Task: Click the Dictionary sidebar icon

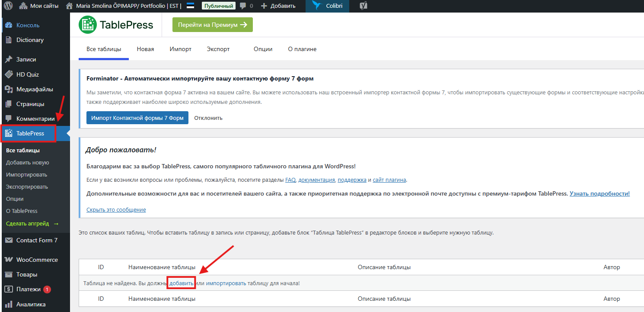Action: point(9,40)
